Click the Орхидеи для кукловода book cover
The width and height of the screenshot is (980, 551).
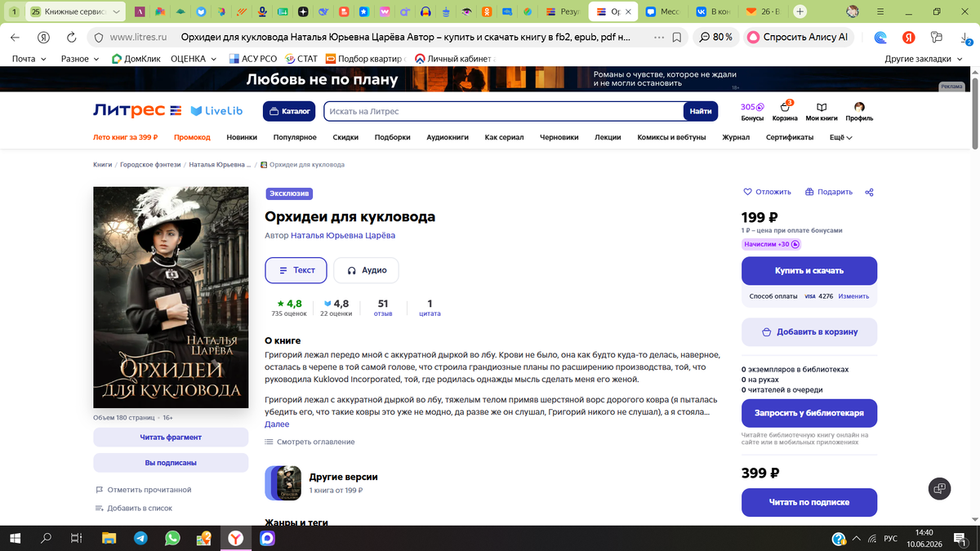[171, 298]
